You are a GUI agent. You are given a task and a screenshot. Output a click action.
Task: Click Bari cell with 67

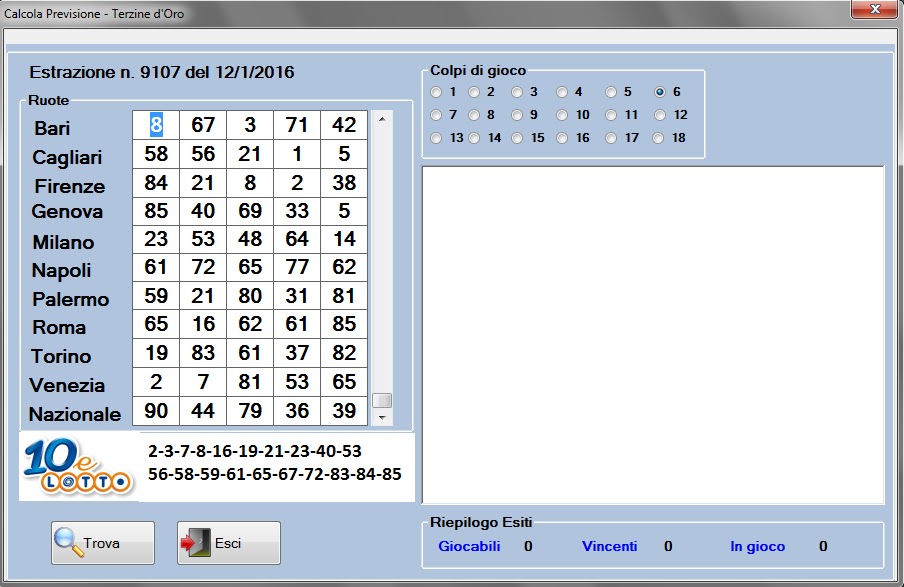click(x=203, y=125)
